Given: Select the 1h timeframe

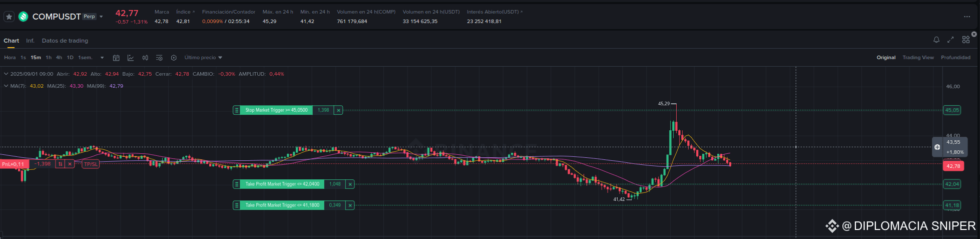Looking at the screenshot, I should [49, 58].
